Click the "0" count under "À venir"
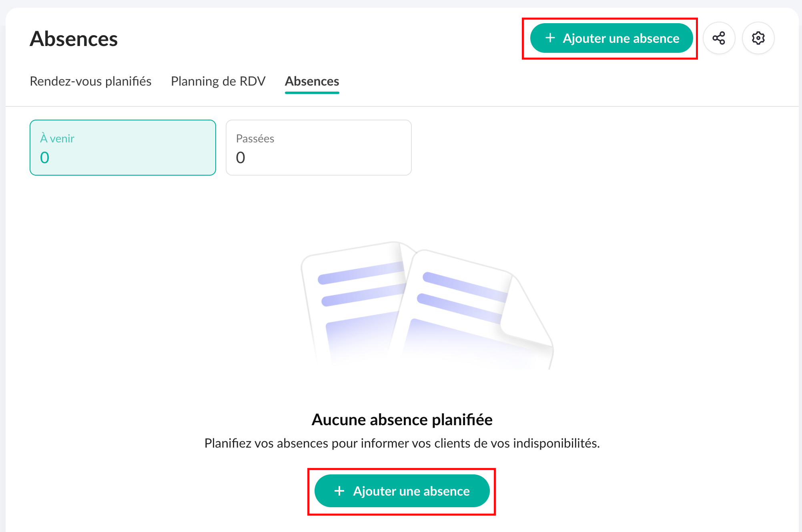This screenshot has height=532, width=802. (45, 158)
